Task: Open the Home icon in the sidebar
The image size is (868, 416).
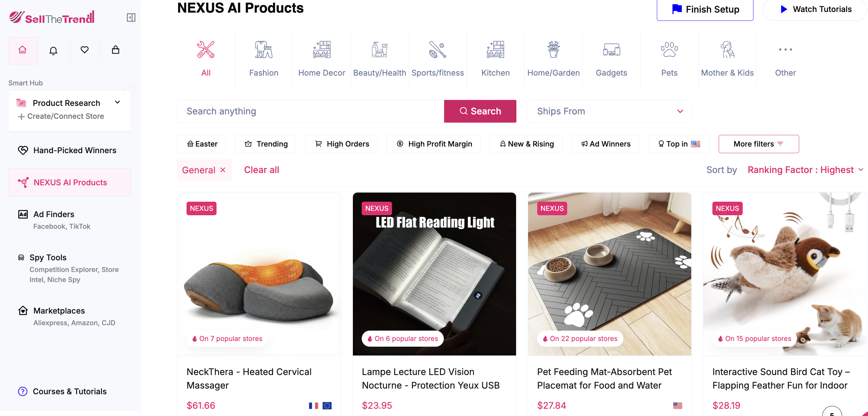Action: (x=22, y=50)
